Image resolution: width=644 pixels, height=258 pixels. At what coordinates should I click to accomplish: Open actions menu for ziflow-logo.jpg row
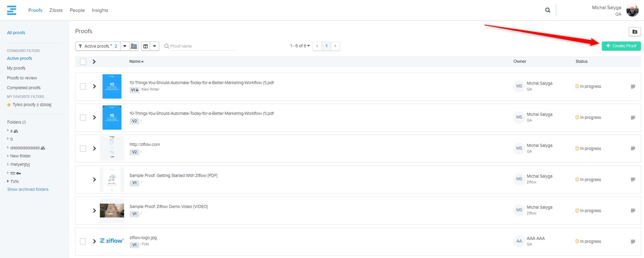point(633,241)
